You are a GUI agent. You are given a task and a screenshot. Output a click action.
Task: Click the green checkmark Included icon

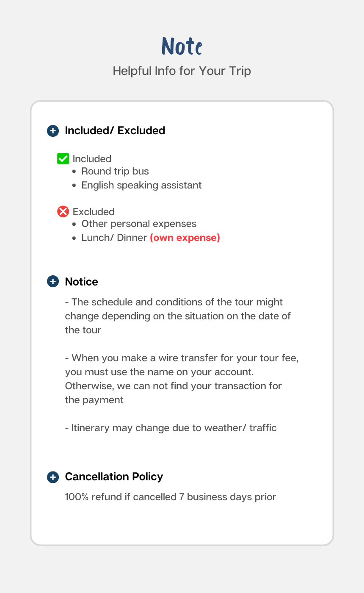tap(63, 159)
